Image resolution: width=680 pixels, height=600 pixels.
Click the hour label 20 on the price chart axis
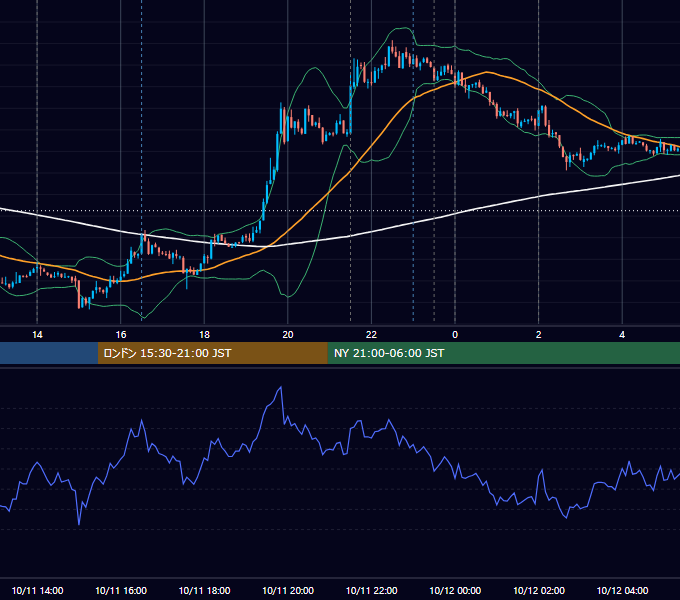288,335
